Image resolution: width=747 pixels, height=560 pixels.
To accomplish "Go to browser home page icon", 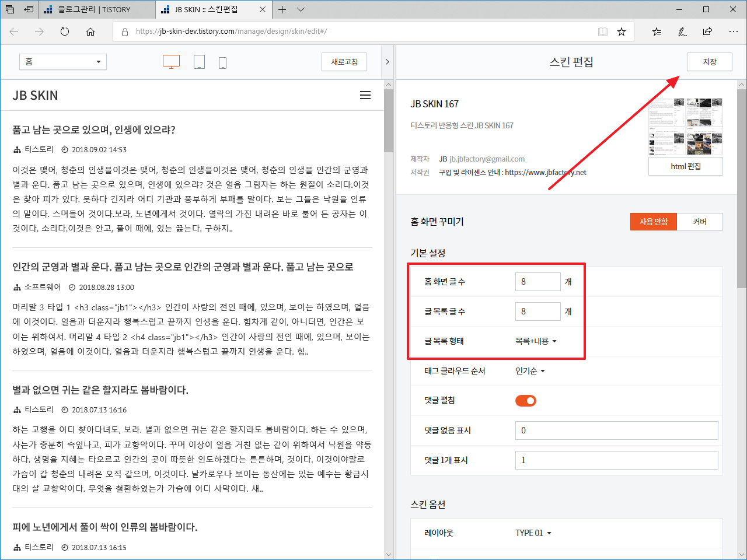I will 90,32.
